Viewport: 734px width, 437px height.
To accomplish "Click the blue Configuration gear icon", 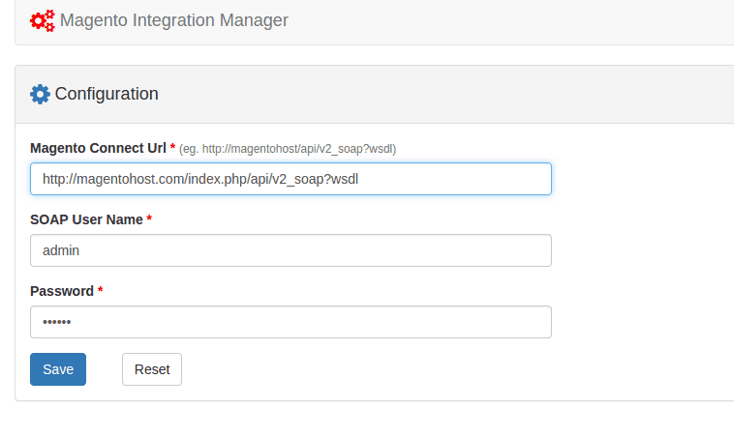I will tap(40, 94).
